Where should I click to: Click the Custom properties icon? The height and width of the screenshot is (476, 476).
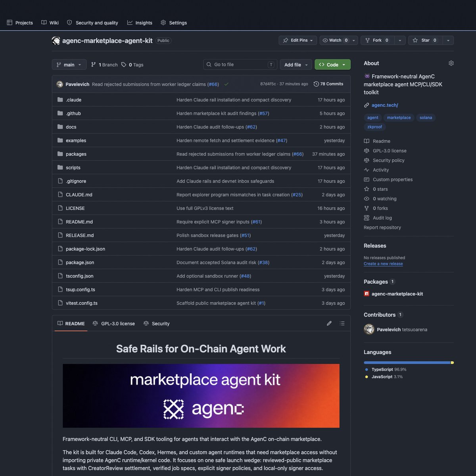point(367,179)
